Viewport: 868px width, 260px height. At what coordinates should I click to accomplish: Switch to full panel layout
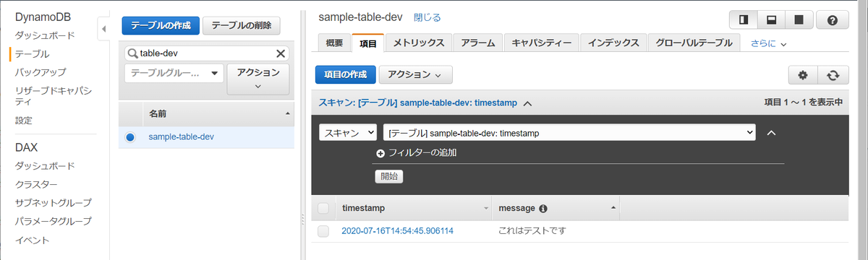(799, 20)
